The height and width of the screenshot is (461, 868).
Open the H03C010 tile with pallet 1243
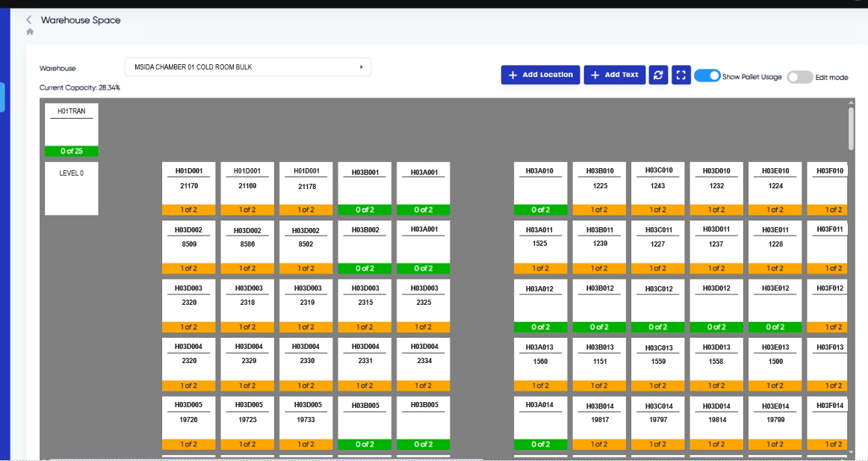coord(657,184)
